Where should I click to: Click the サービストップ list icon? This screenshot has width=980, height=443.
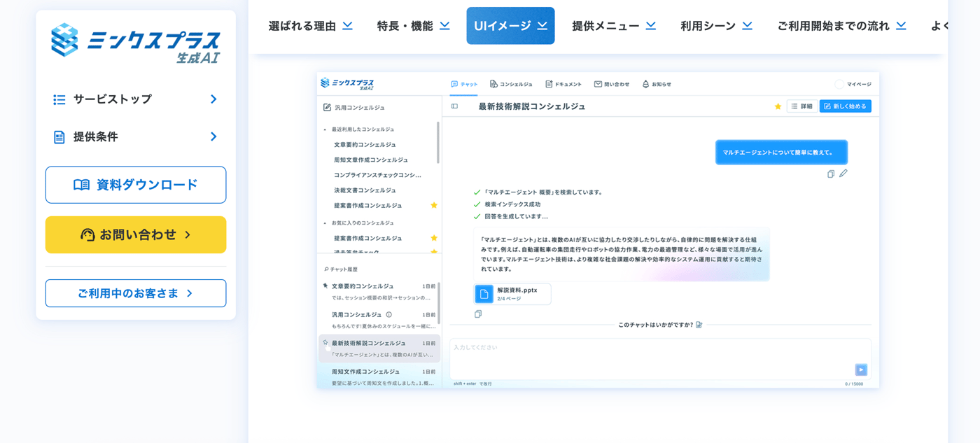tap(59, 99)
